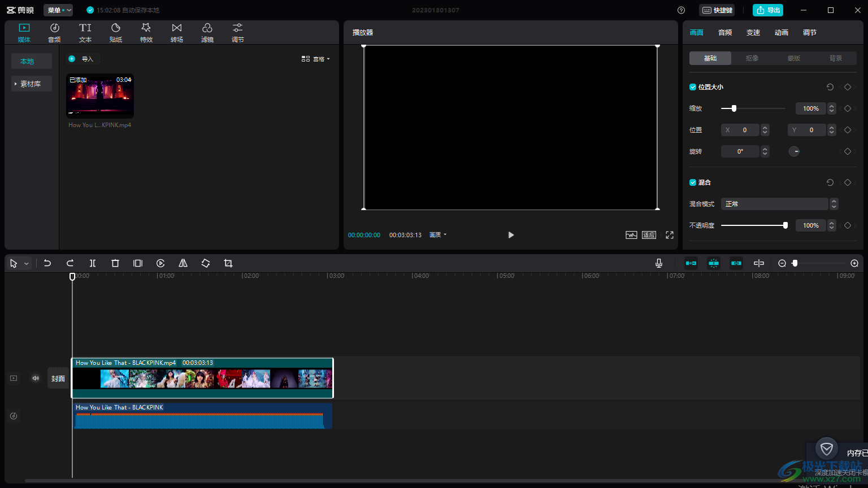Open the selection tool mode dropdown

click(x=26, y=264)
